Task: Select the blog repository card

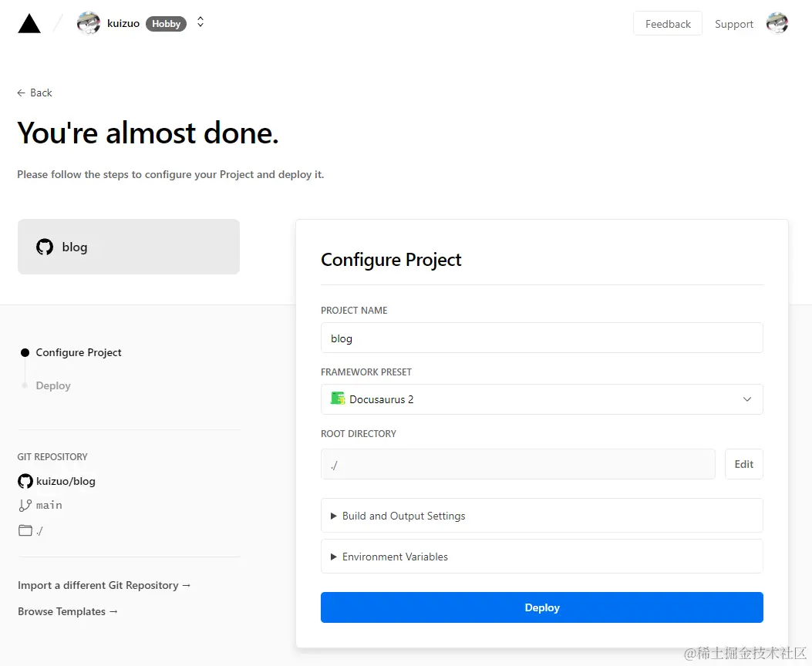Action: 129,247
